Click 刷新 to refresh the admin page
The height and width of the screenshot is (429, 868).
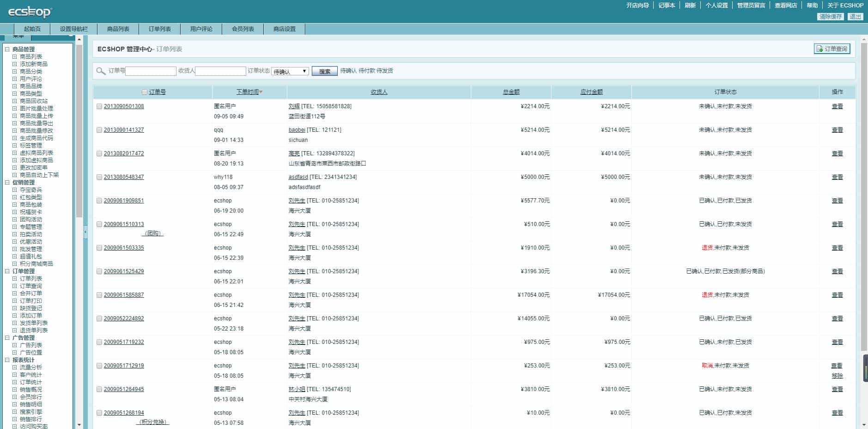[x=690, y=5]
